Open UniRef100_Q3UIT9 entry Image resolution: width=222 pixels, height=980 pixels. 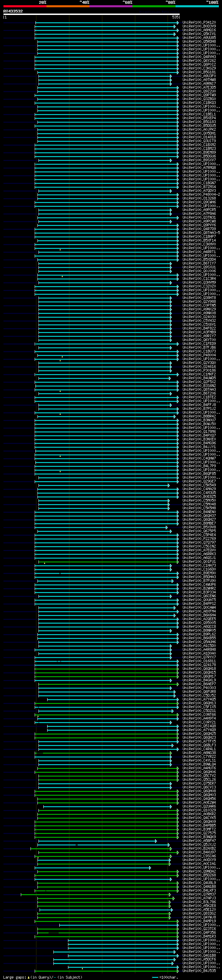point(199,141)
